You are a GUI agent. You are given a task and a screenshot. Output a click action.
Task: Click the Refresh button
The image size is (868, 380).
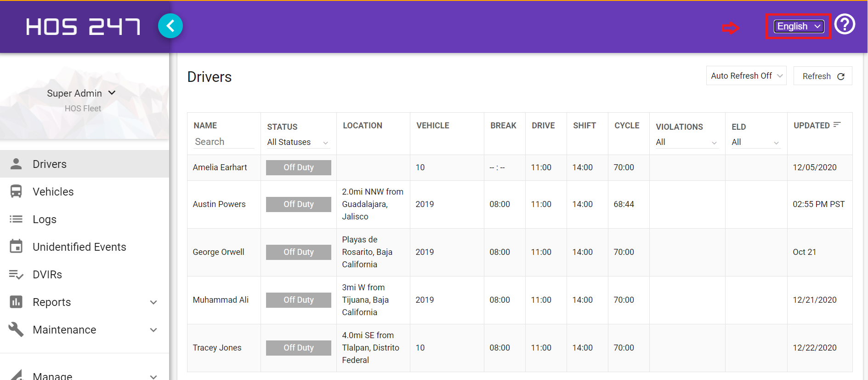(x=823, y=76)
